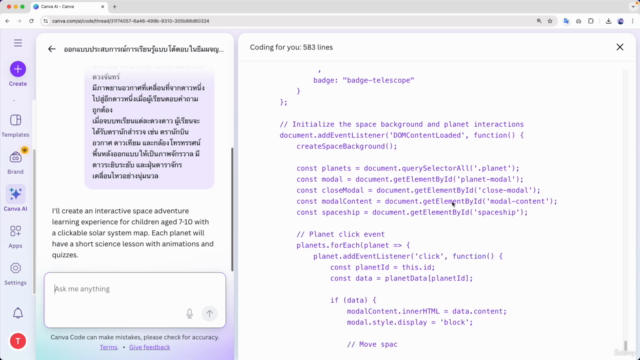This screenshot has width=640, height=360.
Task: Select the Canva AI - Canva tab
Action: 69,7
